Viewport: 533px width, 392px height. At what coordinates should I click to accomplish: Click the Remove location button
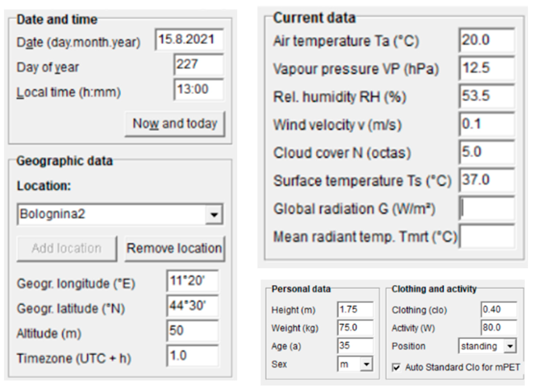click(x=175, y=248)
